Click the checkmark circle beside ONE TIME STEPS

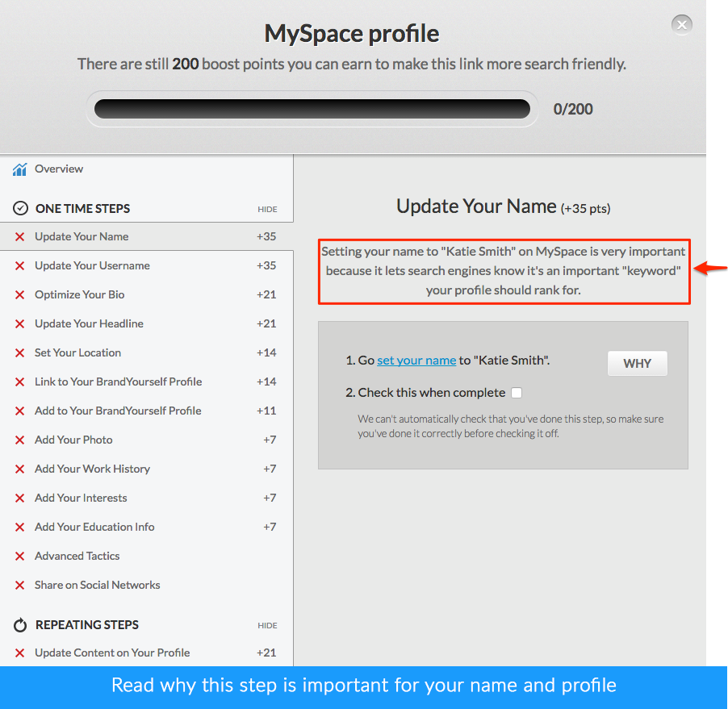point(19,208)
